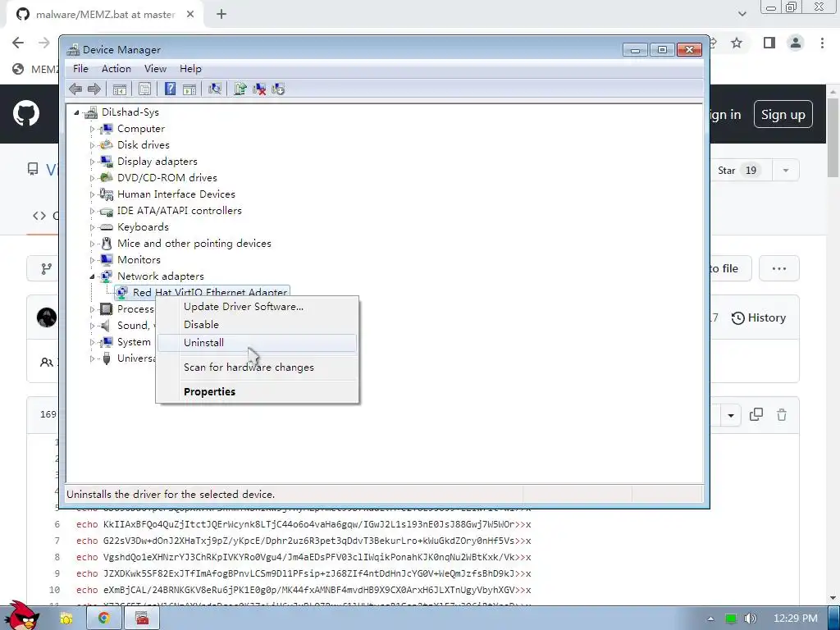
Task: Open the View menu in Device Manager
Action: tap(155, 69)
